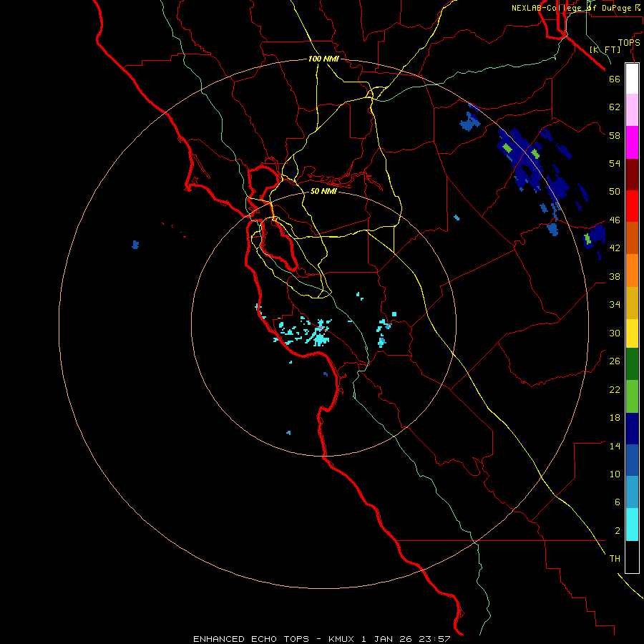Screen dimensions: 644x644
Task: Click the legend value 34
Action: (615, 305)
